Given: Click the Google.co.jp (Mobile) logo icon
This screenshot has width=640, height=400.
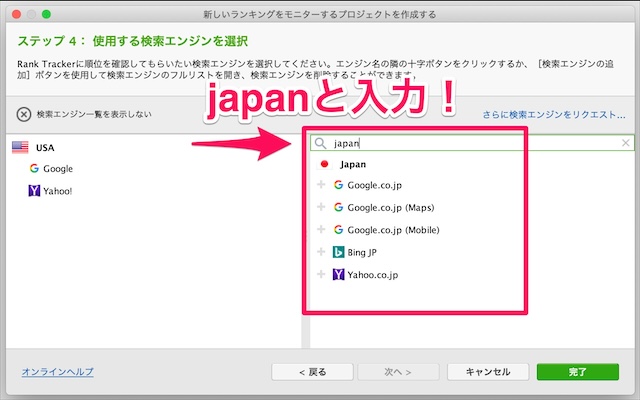Looking at the screenshot, I should coord(338,230).
